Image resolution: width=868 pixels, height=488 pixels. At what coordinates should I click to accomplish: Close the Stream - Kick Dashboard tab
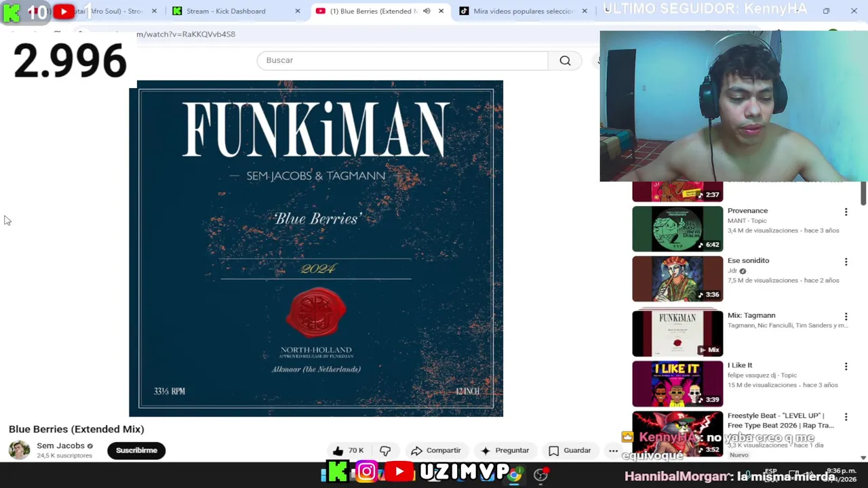[298, 11]
